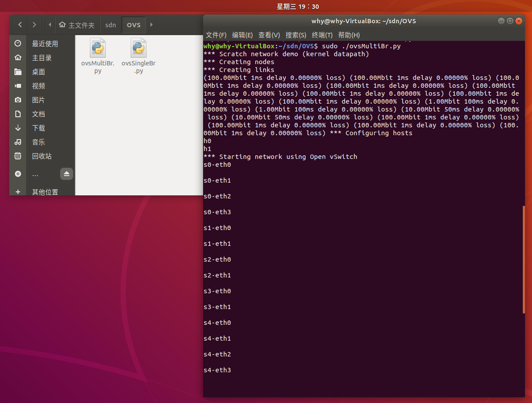
Task: Click the music note icon in sidebar
Action: (x=18, y=142)
